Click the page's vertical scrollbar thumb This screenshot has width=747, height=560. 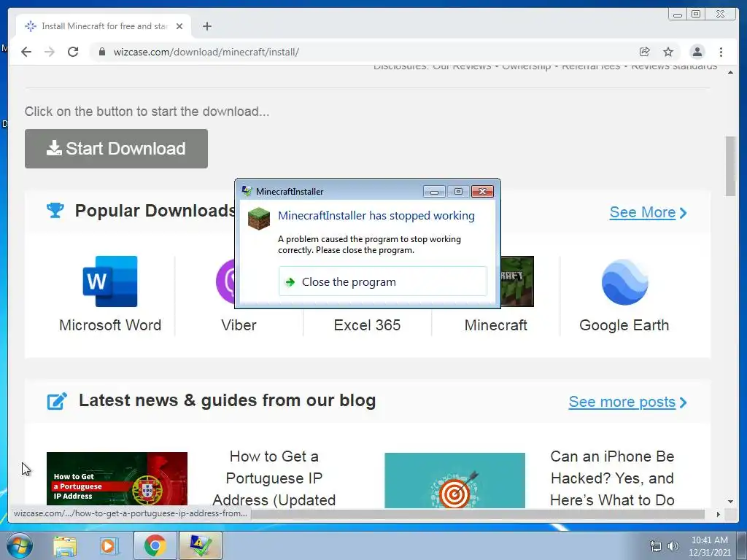tap(730, 166)
